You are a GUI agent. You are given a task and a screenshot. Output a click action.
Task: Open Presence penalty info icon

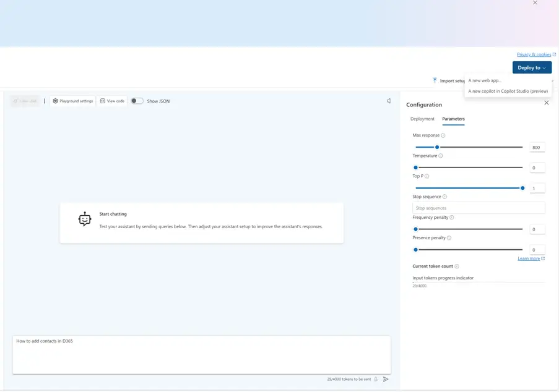[449, 238]
